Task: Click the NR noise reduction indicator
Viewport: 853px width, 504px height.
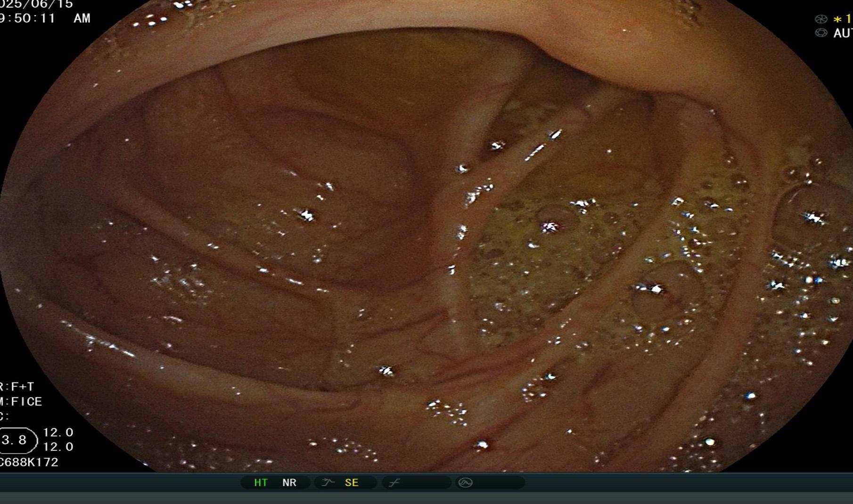Action: point(289,482)
